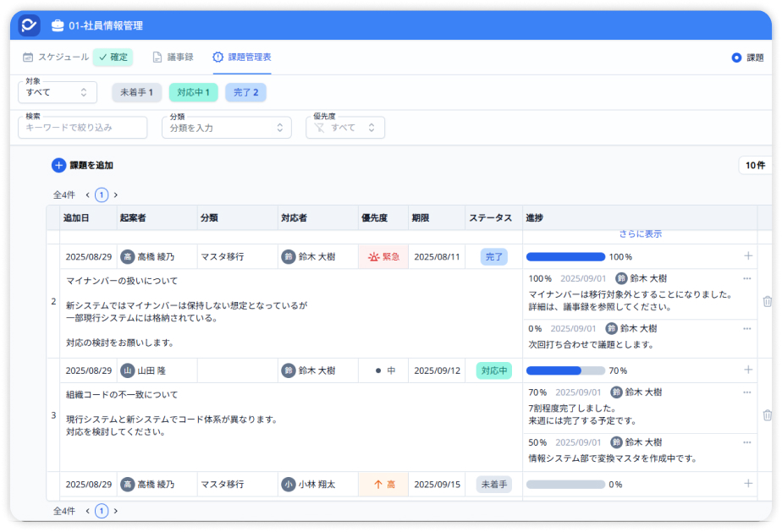Toggle the 未着手 status filter chip
The width and height of the screenshot is (782, 532).
[138, 92]
